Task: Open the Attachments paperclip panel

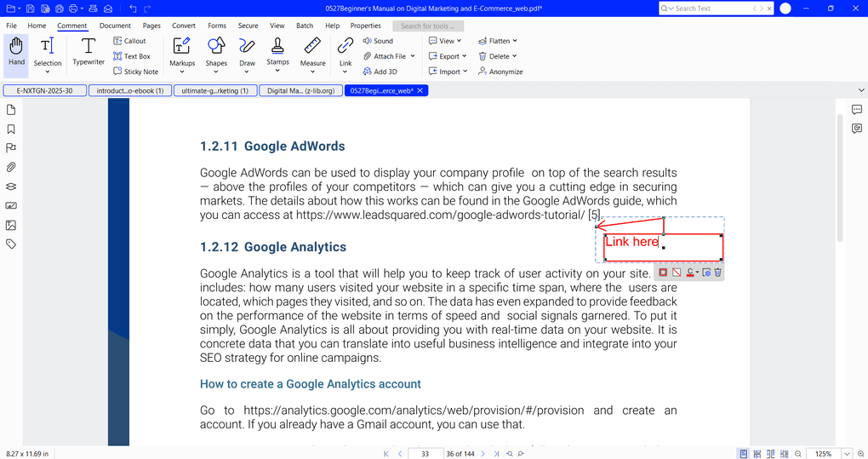Action: [x=10, y=167]
